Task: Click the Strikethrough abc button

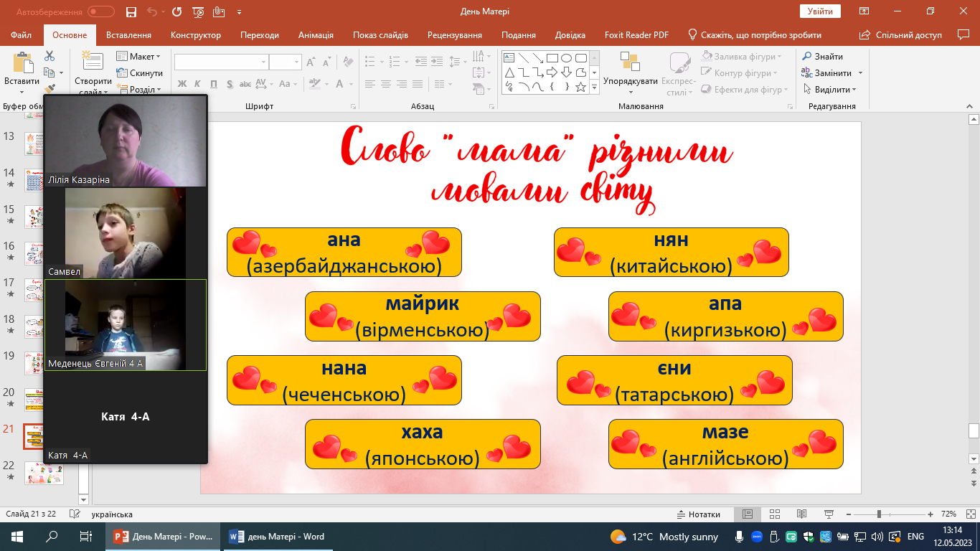Action: 245,84
